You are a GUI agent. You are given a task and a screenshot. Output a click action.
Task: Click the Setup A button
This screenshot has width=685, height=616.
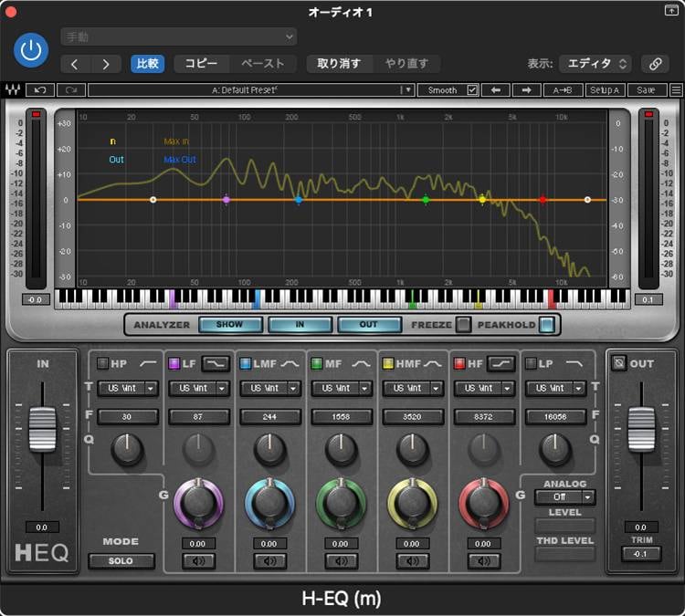(x=605, y=90)
